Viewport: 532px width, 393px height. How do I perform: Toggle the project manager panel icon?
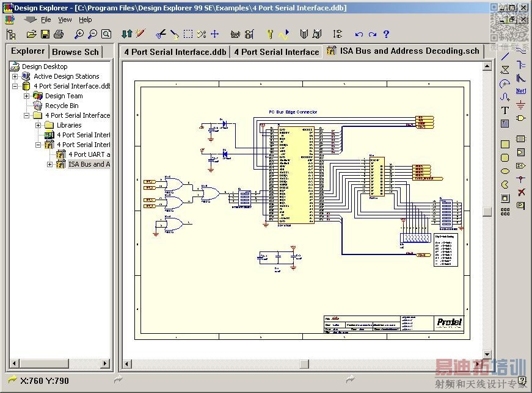point(11,34)
